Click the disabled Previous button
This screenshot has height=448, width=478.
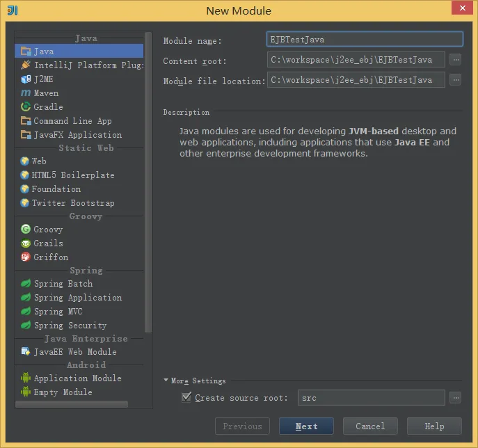242,426
